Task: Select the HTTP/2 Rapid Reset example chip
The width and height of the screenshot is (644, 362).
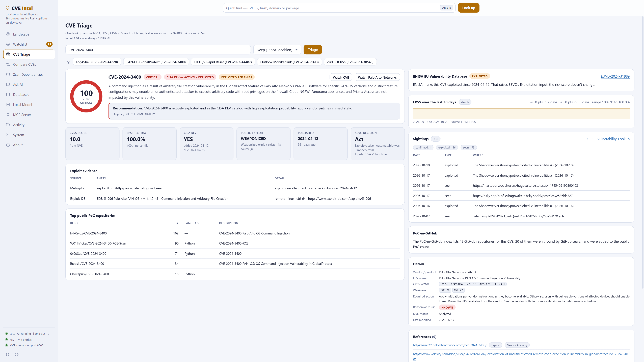Action: (223, 62)
